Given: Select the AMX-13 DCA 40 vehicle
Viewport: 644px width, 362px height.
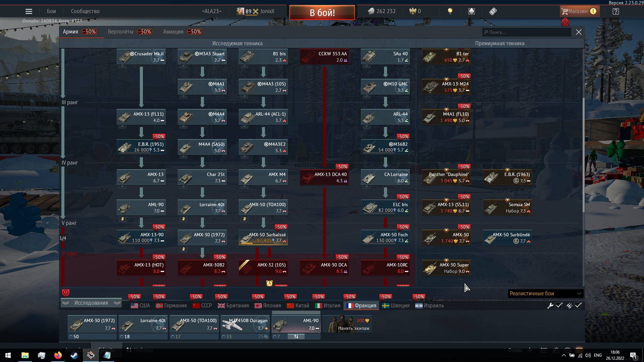Looking at the screenshot, I should 324,177.
